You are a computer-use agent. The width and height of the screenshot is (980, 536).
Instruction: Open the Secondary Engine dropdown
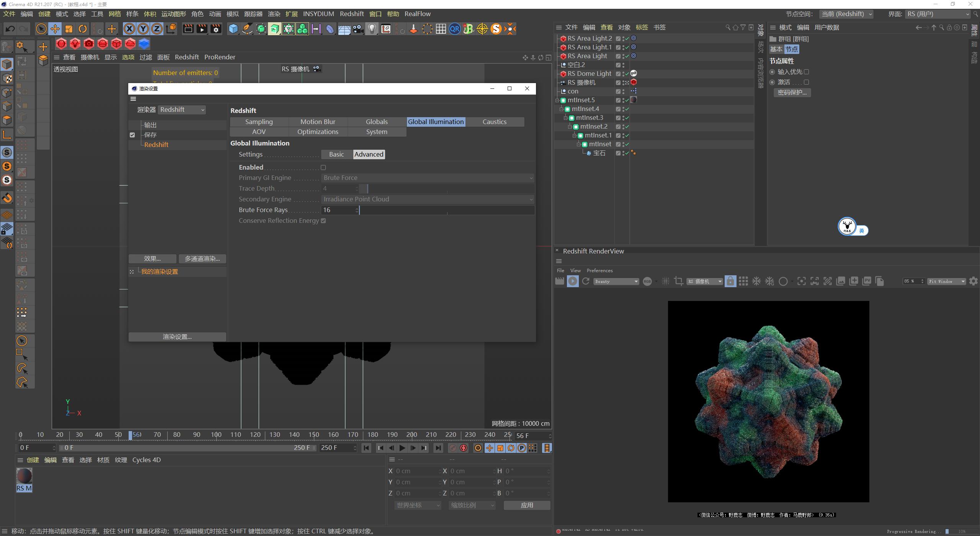click(428, 199)
